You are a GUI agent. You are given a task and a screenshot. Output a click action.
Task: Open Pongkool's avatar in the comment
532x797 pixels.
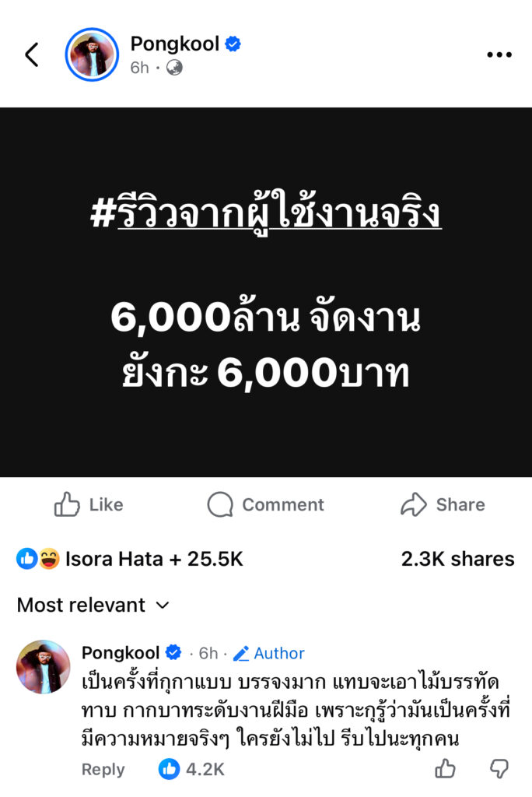(44, 666)
